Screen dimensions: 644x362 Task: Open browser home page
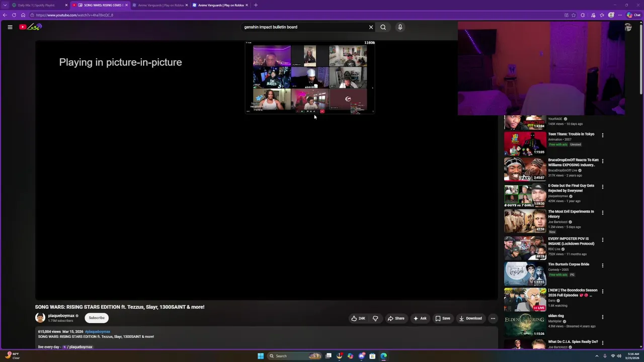(23, 15)
